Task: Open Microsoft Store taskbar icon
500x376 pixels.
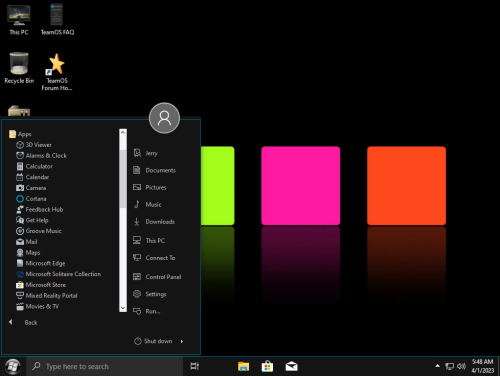Action: pyautogui.click(x=267, y=366)
